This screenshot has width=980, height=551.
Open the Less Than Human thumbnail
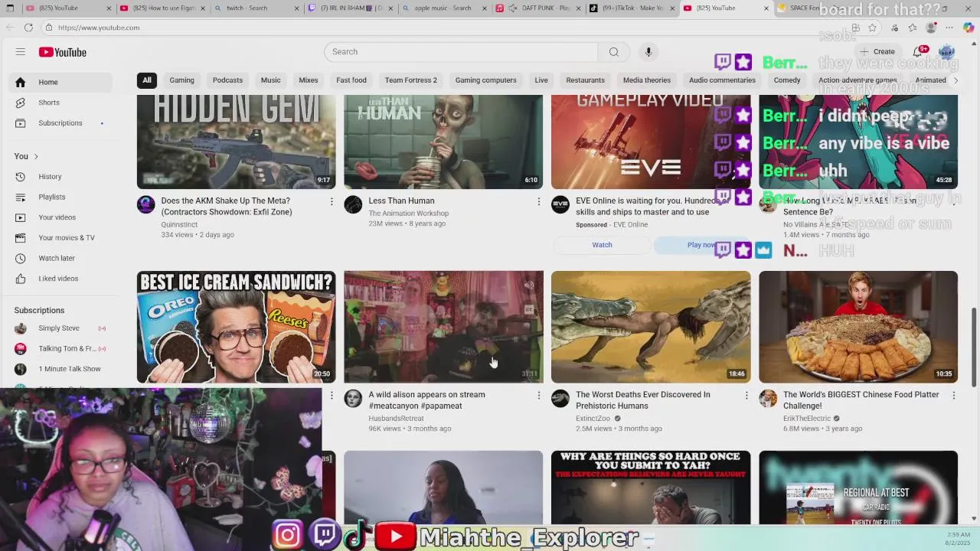[x=443, y=142]
